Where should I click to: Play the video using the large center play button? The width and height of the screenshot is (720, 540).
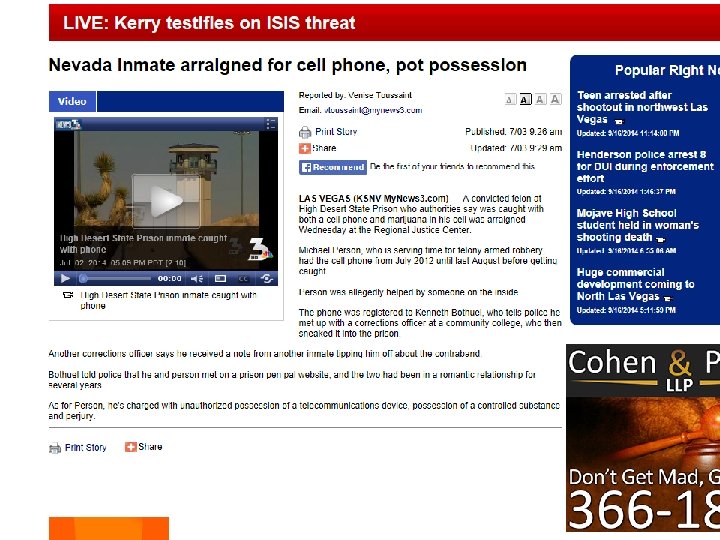(166, 201)
